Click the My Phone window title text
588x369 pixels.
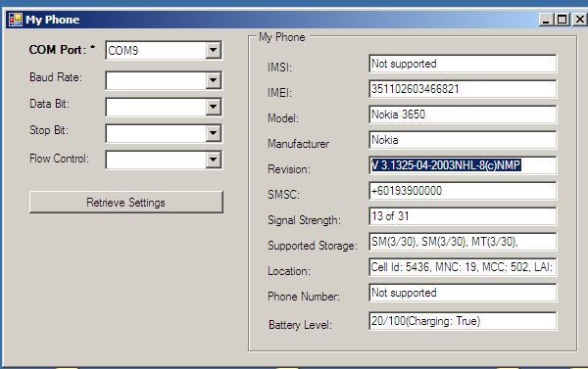(x=53, y=20)
